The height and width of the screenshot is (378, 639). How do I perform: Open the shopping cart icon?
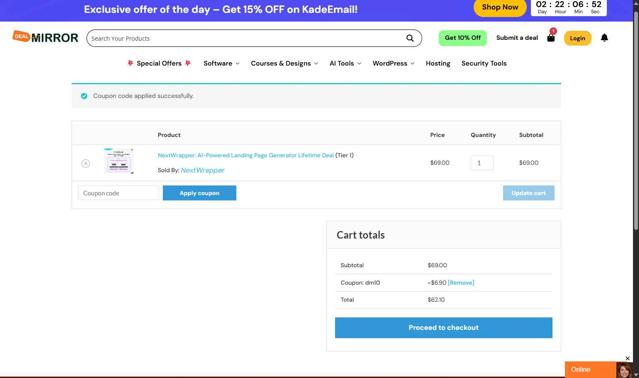[551, 38]
